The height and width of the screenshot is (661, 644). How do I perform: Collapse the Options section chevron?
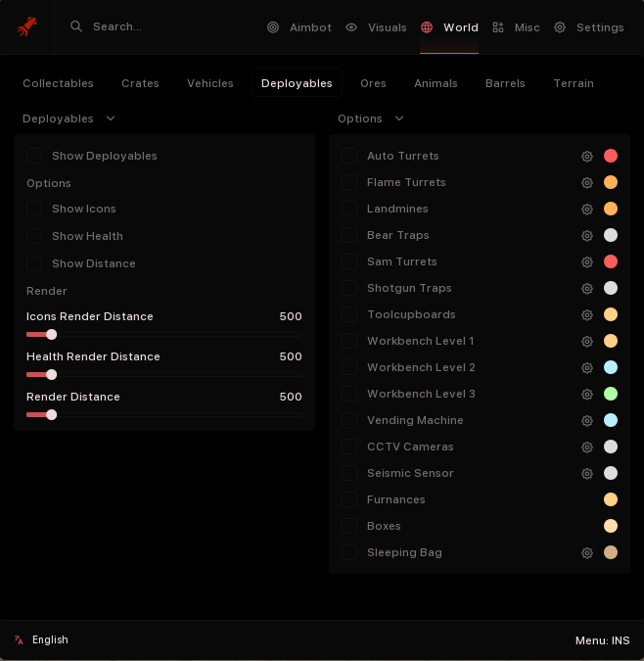(399, 118)
